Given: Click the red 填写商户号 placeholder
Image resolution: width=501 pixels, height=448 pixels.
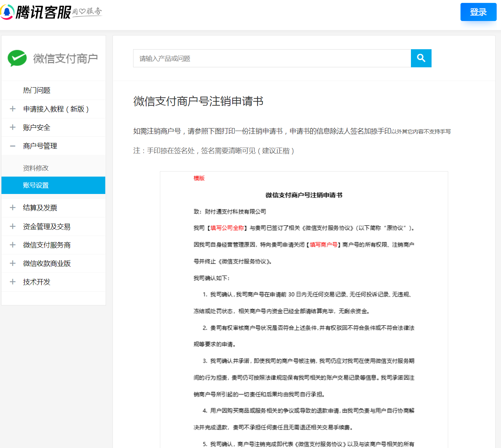Looking at the screenshot, I should (x=323, y=245).
